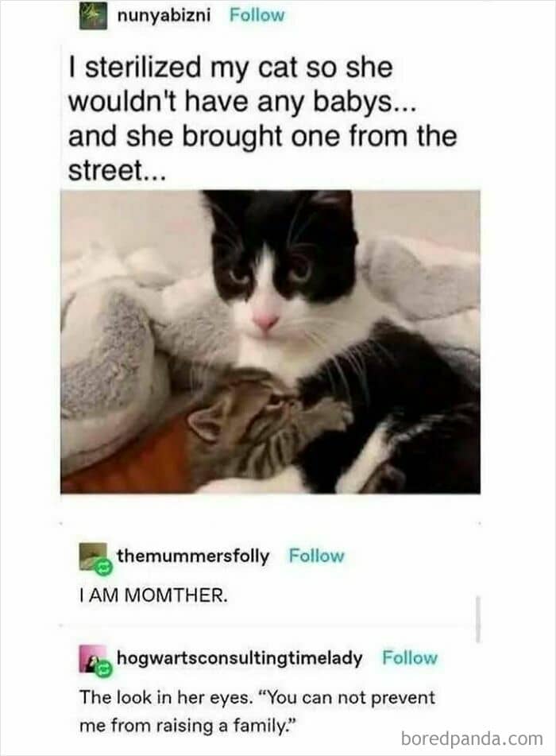The image size is (556, 756).
Task: Select the 'I AM MOMTHER.' comment text
Action: point(153,595)
